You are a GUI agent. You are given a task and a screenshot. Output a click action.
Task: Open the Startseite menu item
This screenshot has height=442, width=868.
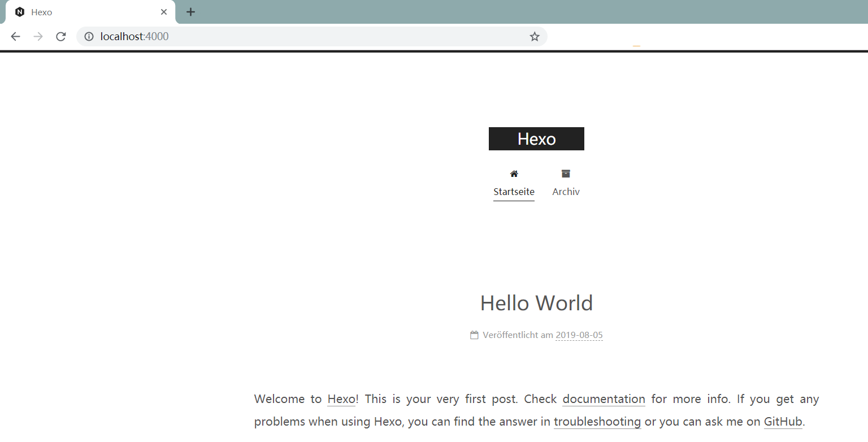[x=514, y=192]
